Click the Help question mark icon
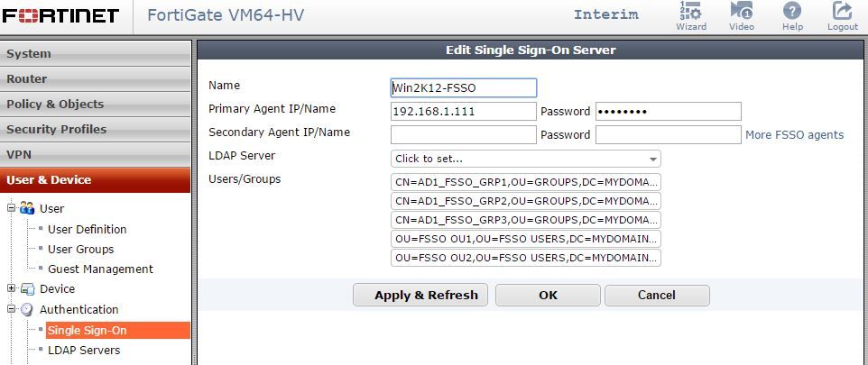 tap(792, 12)
